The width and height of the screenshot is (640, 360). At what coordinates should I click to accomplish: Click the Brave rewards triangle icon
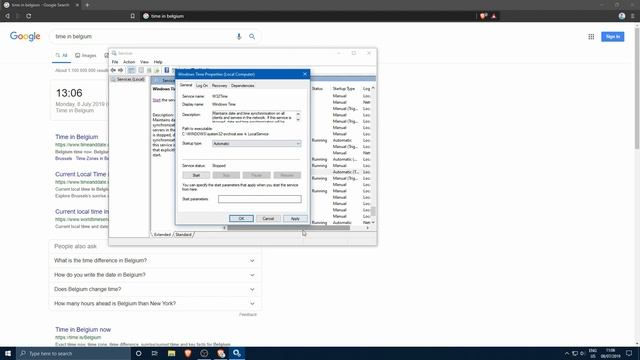(493, 16)
